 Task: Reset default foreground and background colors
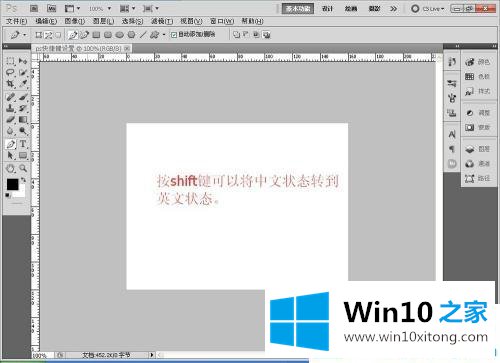[7, 195]
